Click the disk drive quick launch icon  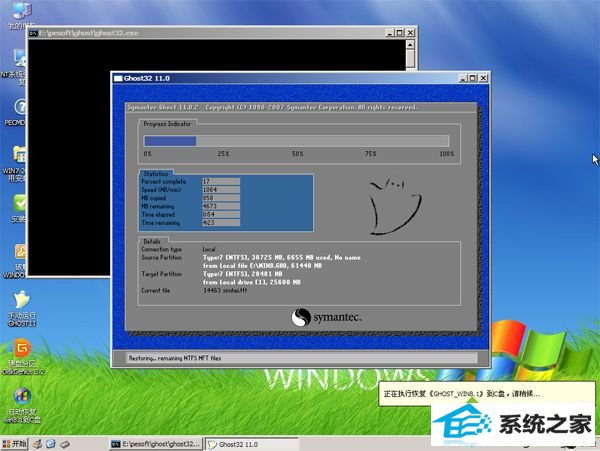[x=65, y=444]
